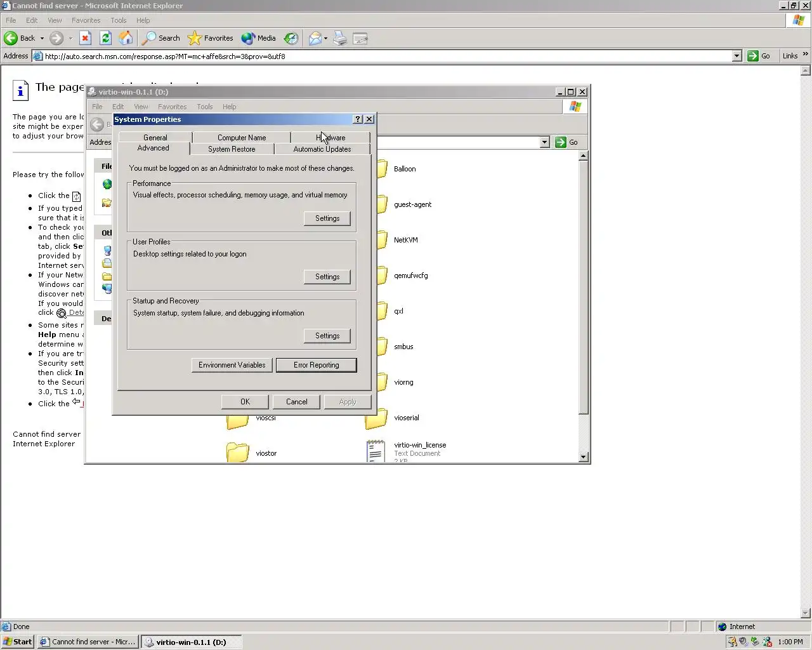This screenshot has height=650, width=812.
Task: Click the Mail envelope icon in IE toolbar
Action: [315, 38]
